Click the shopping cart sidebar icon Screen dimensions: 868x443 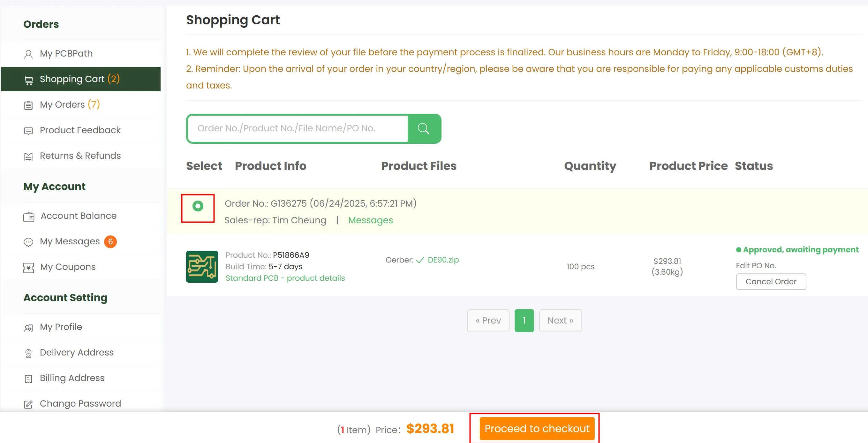pos(28,80)
